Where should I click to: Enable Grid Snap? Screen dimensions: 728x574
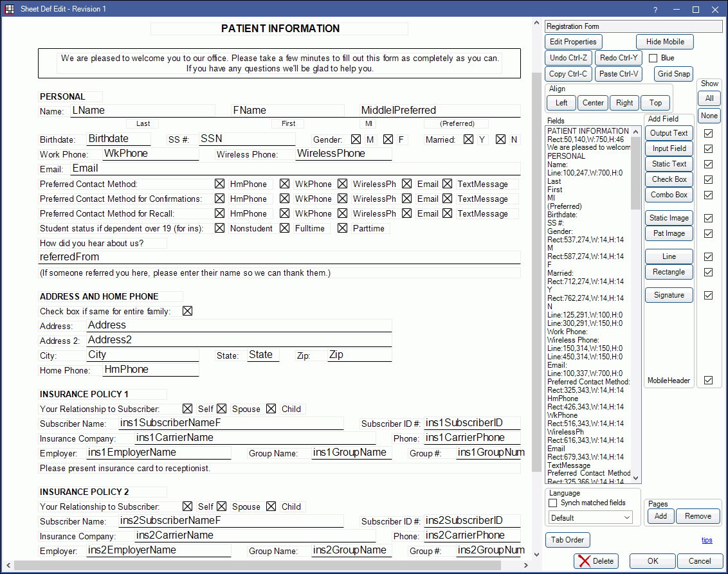[x=673, y=73]
